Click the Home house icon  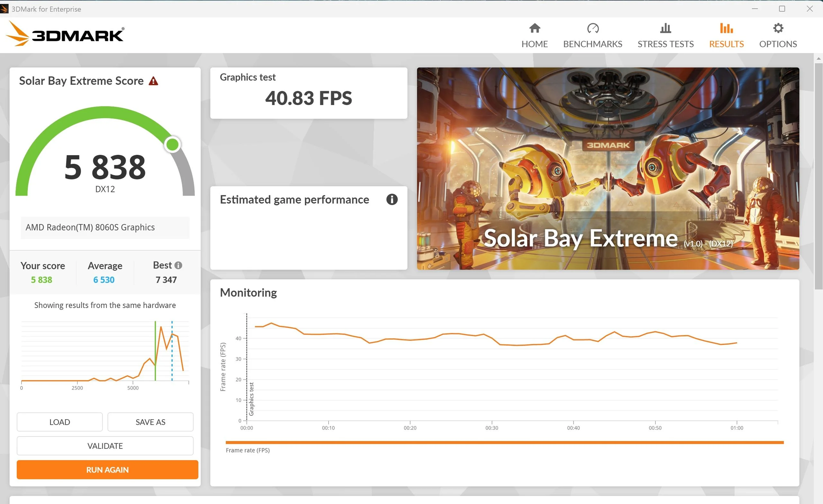coord(534,28)
